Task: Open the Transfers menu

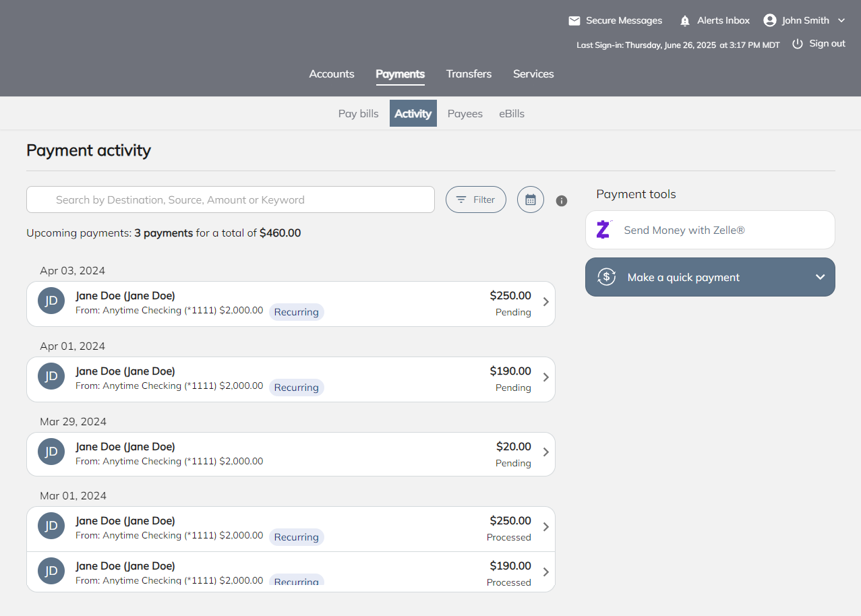Action: pyautogui.click(x=469, y=74)
